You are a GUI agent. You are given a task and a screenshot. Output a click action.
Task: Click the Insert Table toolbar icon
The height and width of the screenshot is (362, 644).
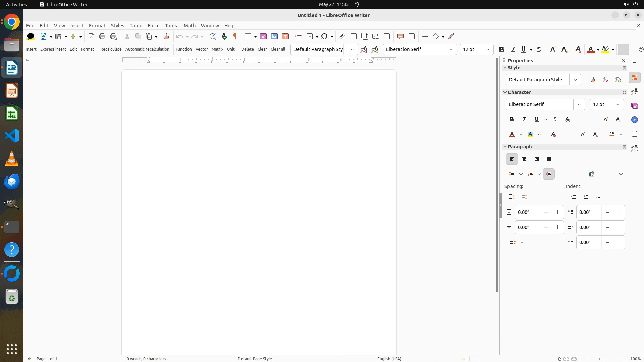tap(248, 36)
